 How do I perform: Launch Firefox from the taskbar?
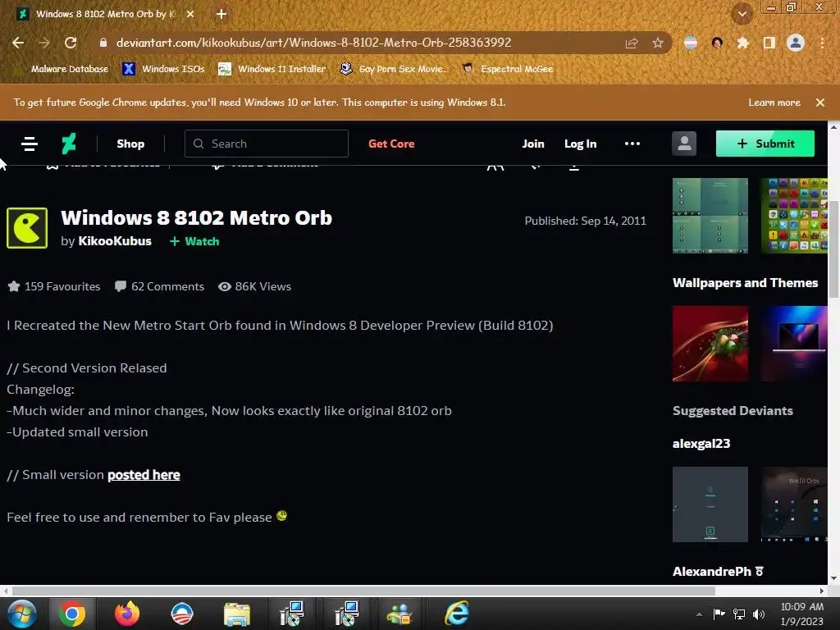(127, 614)
